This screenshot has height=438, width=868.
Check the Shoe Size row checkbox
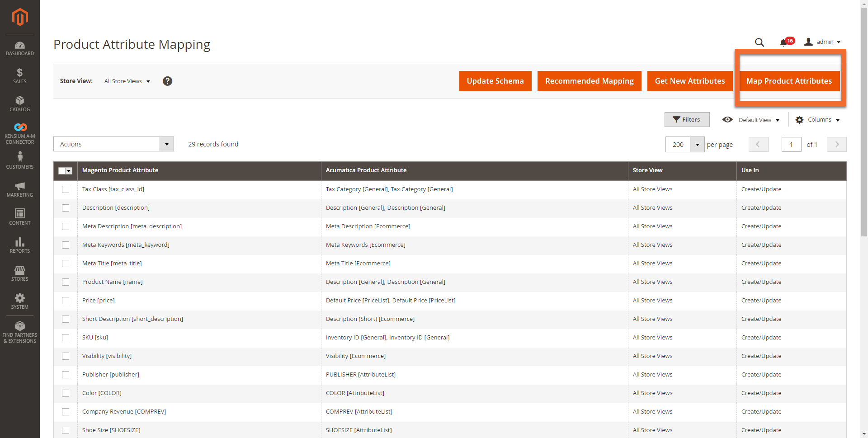point(66,430)
